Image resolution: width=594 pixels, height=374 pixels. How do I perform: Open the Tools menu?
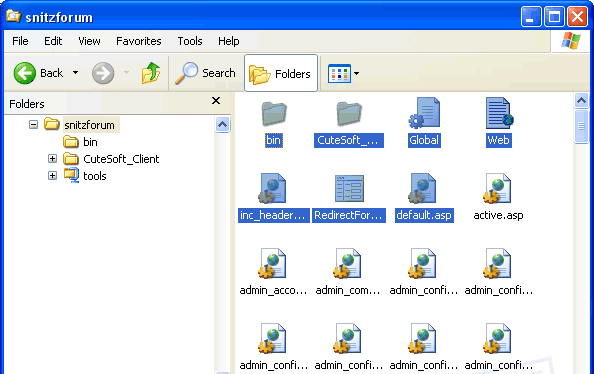190,41
